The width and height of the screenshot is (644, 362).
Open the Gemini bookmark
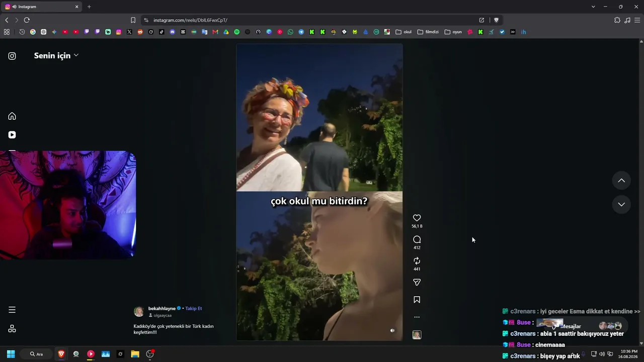[54, 32]
